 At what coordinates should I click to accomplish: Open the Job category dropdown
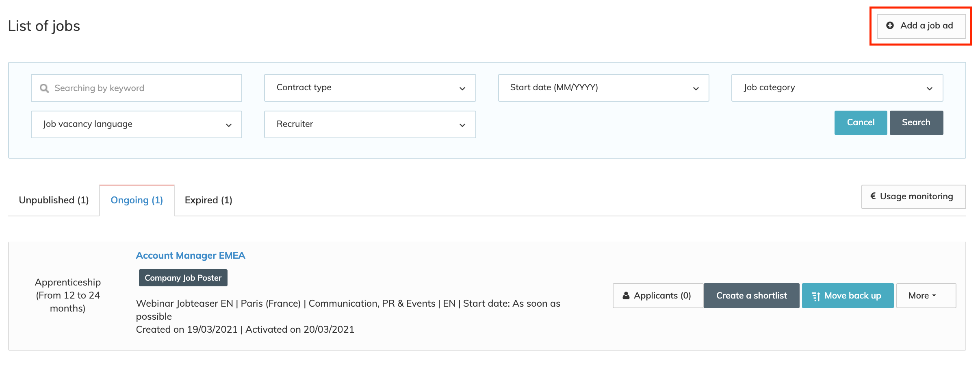(837, 88)
